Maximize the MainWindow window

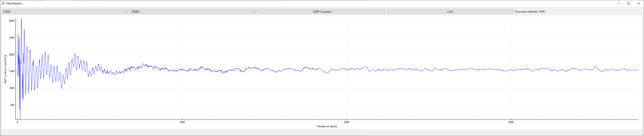pyautogui.click(x=628, y=4)
